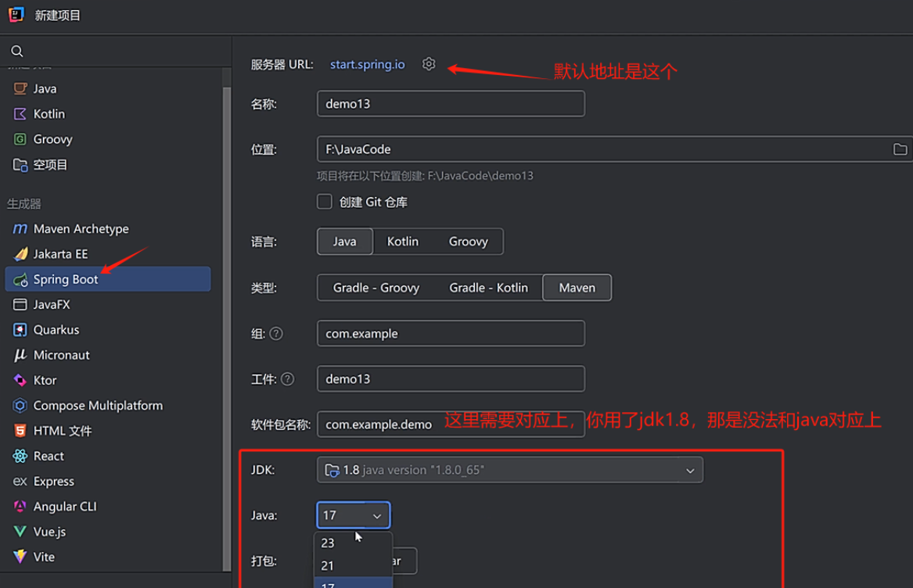Click the Angular CLI icon
Screen dimensions: 913x588
(x=20, y=507)
